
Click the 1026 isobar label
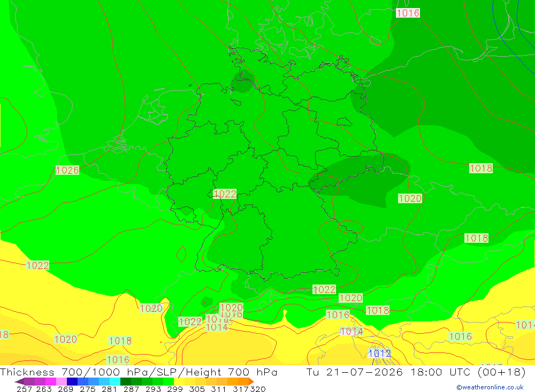[x=67, y=170]
